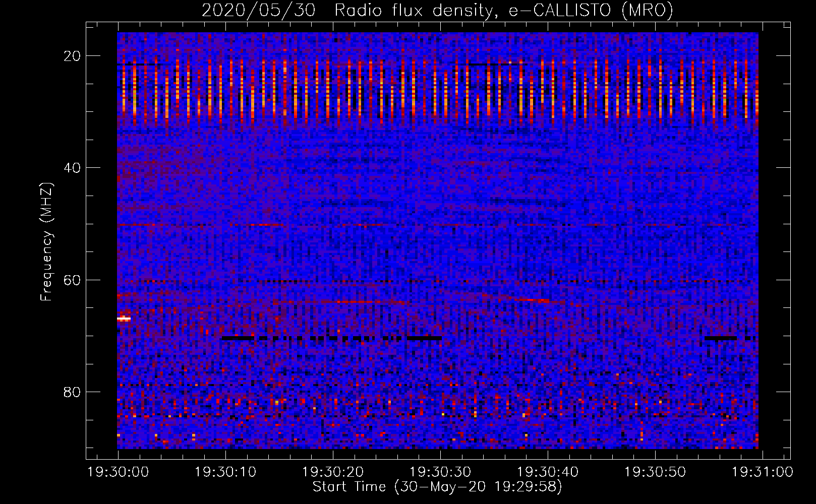Click the bright white burst near 67 MHz
The width and height of the screenshot is (816, 504).
tap(124, 319)
